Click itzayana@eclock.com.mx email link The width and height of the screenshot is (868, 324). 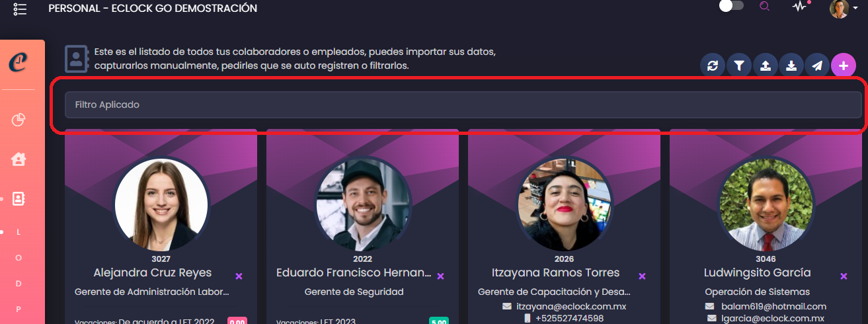571,306
